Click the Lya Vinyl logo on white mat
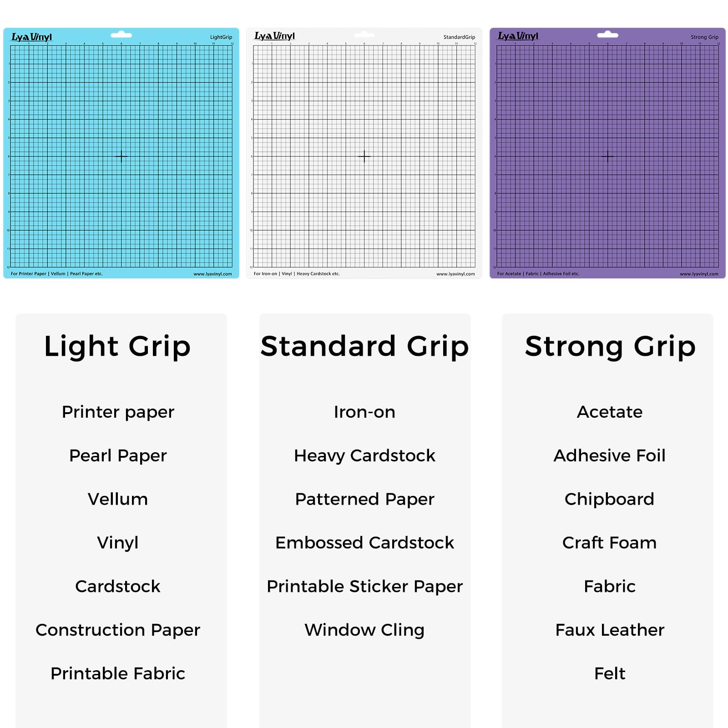Viewport: 728px width, 728px height. point(274,36)
